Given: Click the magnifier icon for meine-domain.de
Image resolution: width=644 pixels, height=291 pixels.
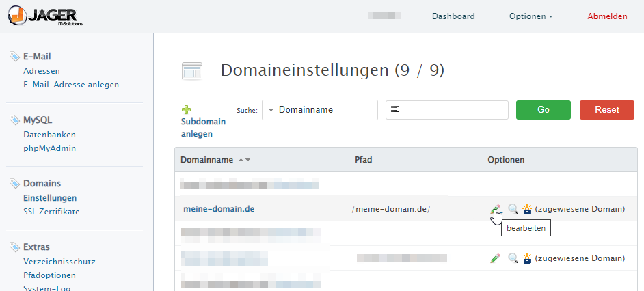Looking at the screenshot, I should [513, 209].
